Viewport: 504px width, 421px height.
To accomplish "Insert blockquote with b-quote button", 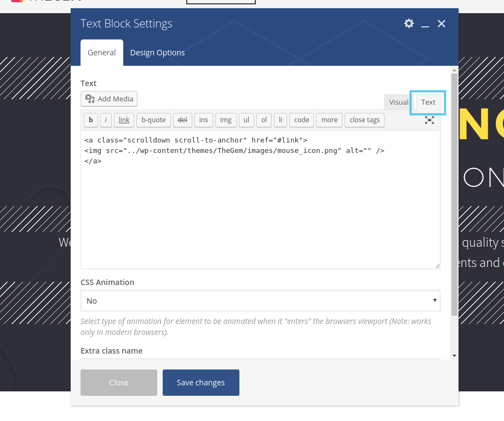I will click(153, 120).
